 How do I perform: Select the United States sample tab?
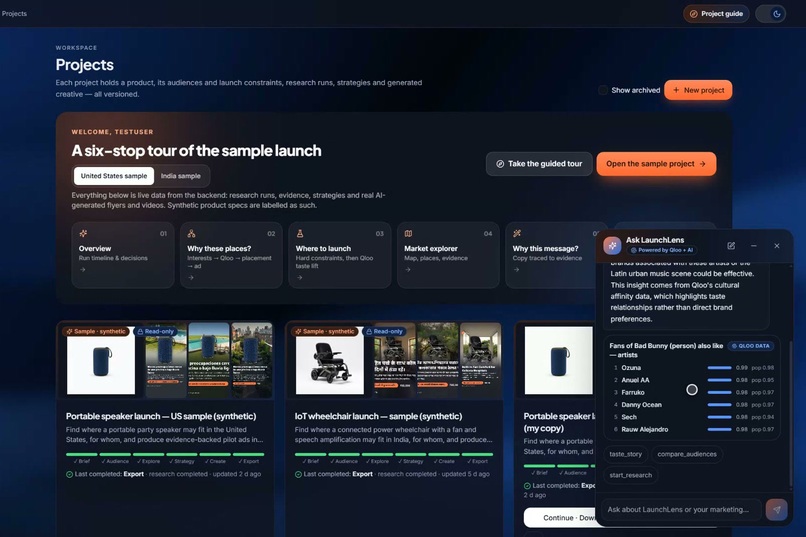tap(114, 176)
